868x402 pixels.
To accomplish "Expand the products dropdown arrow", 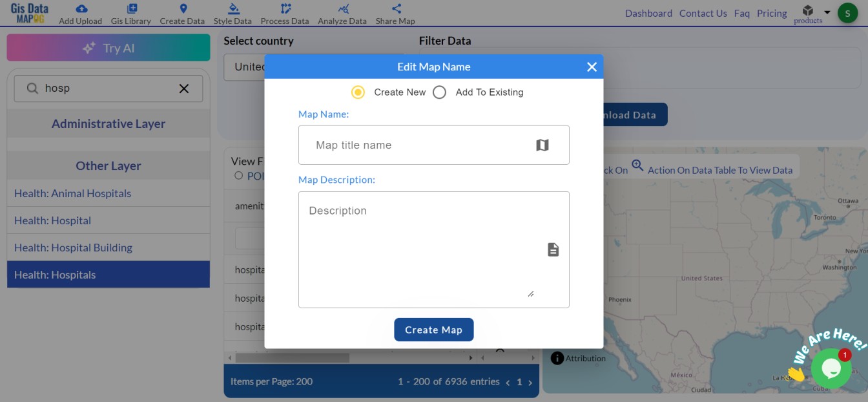I will point(826,11).
